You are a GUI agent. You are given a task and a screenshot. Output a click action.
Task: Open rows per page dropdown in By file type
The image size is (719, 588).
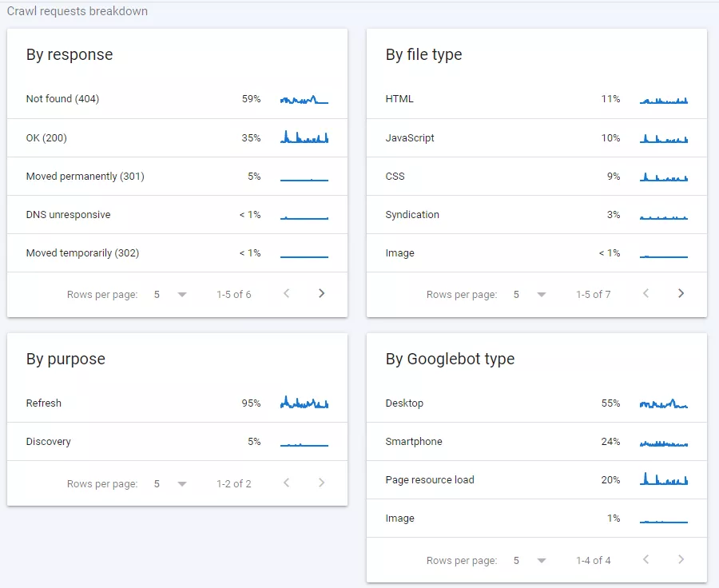coord(530,295)
